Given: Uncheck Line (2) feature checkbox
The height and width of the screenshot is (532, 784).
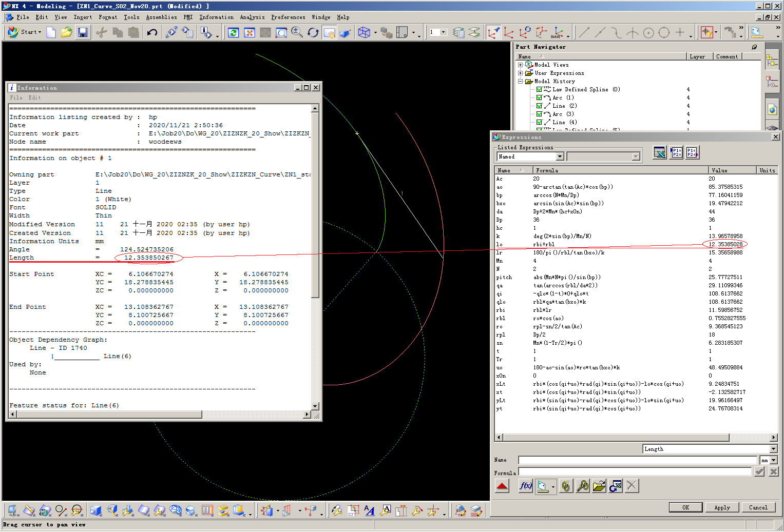Looking at the screenshot, I should click(x=539, y=106).
